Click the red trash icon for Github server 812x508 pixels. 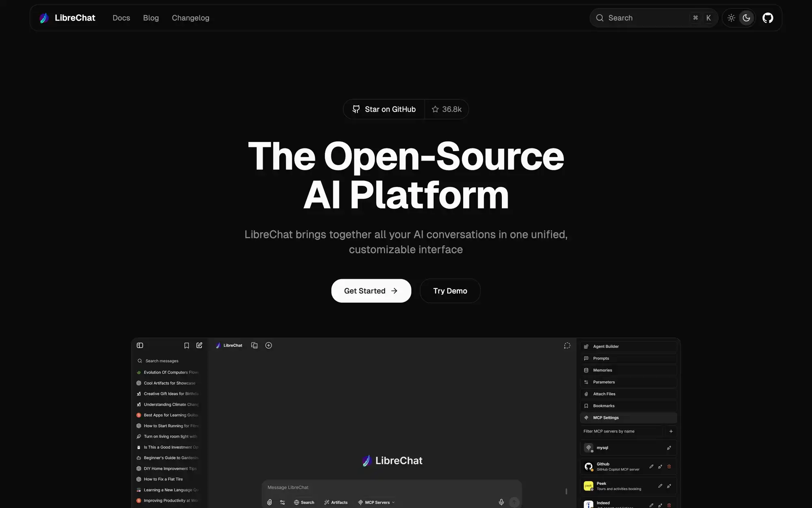point(669,467)
